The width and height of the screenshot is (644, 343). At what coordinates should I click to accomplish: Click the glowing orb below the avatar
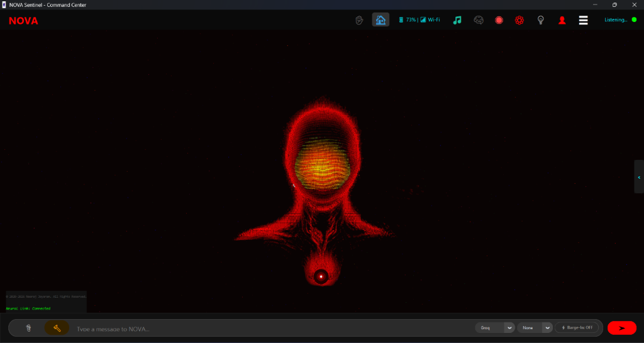point(321,276)
